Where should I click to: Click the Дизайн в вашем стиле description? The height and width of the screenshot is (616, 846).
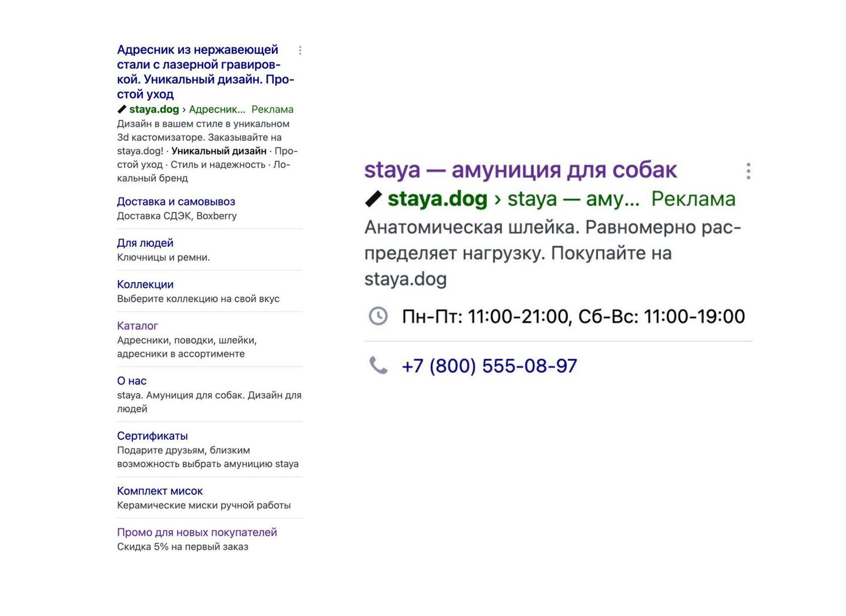[207, 151]
